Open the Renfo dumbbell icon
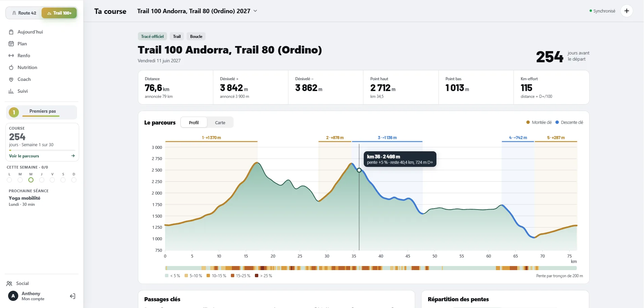The height and width of the screenshot is (308, 644). [x=11, y=56]
